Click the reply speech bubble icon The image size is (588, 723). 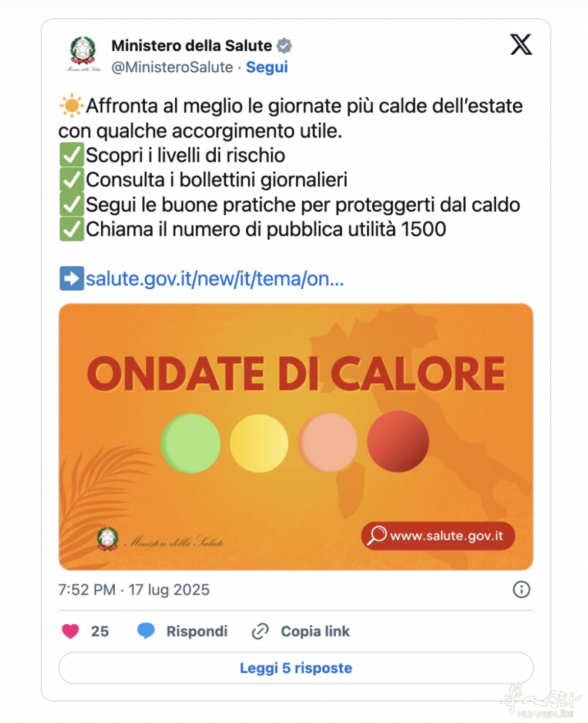click(146, 631)
